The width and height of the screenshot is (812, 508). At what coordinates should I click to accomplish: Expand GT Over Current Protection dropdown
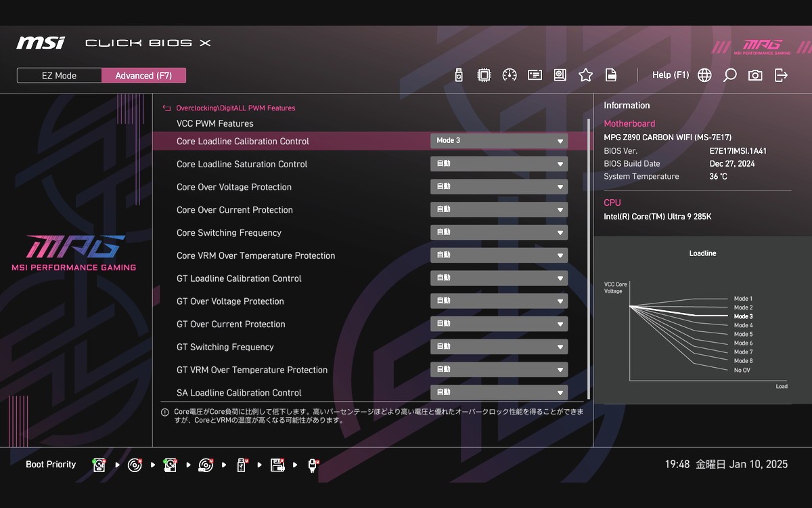(499, 324)
